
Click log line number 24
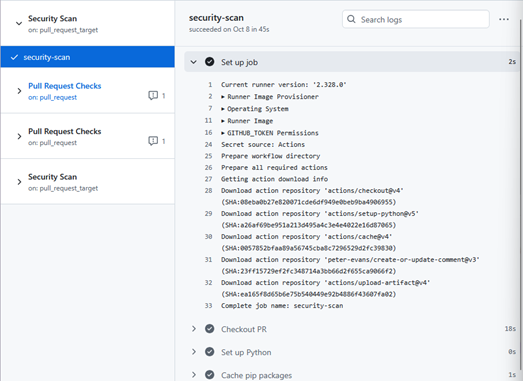coord(208,144)
